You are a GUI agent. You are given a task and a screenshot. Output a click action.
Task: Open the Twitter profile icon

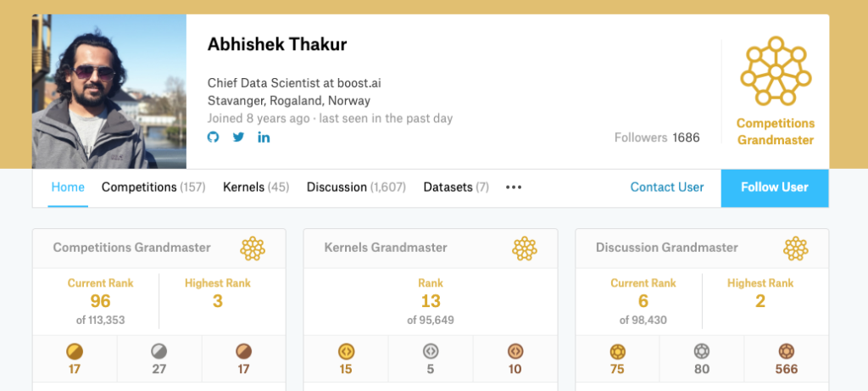[x=238, y=137]
